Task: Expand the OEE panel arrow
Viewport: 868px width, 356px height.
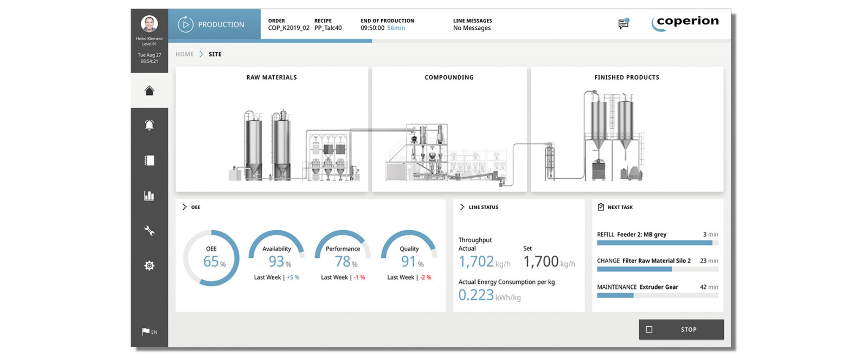Action: tap(184, 207)
